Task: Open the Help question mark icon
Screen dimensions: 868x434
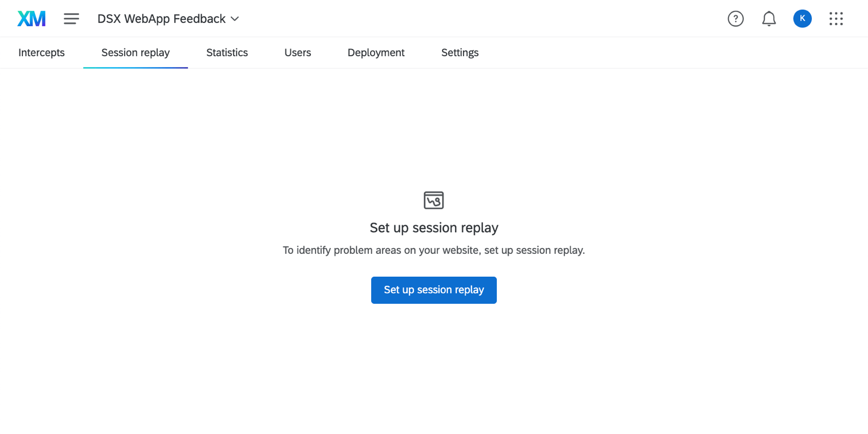Action: pyautogui.click(x=736, y=19)
